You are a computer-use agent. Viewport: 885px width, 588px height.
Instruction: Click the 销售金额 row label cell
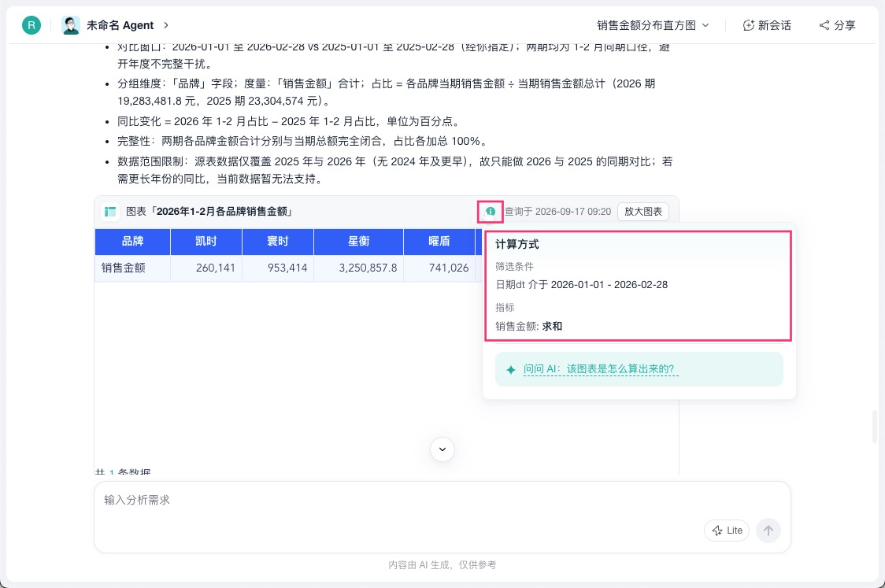point(132,268)
